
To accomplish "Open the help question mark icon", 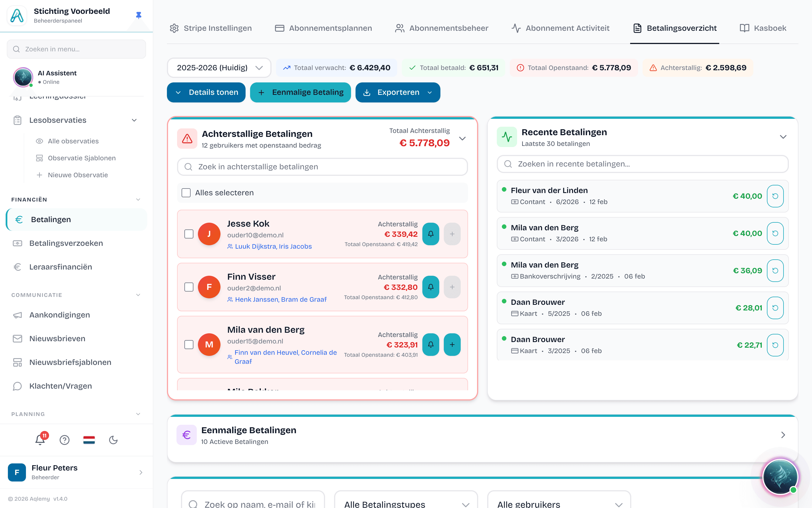I will tap(64, 440).
